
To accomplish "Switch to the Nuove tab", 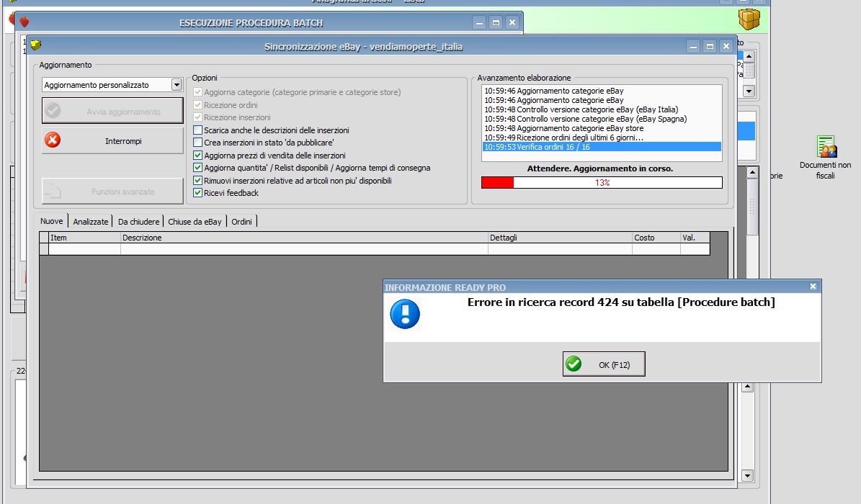I will [x=52, y=221].
